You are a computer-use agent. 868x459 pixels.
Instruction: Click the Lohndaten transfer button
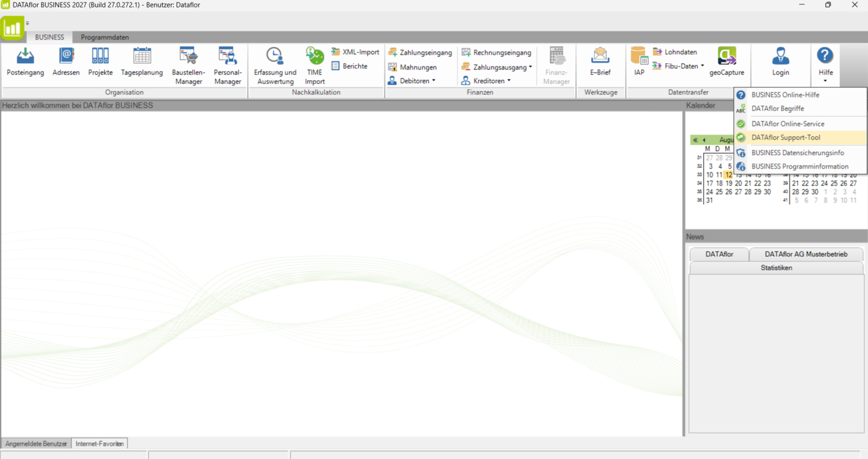[x=675, y=52]
